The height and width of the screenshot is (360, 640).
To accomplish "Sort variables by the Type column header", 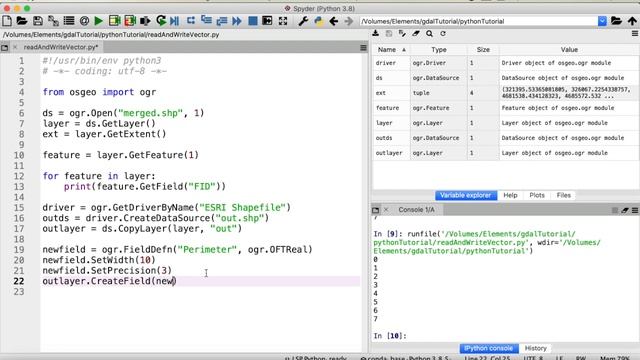I will click(439, 49).
